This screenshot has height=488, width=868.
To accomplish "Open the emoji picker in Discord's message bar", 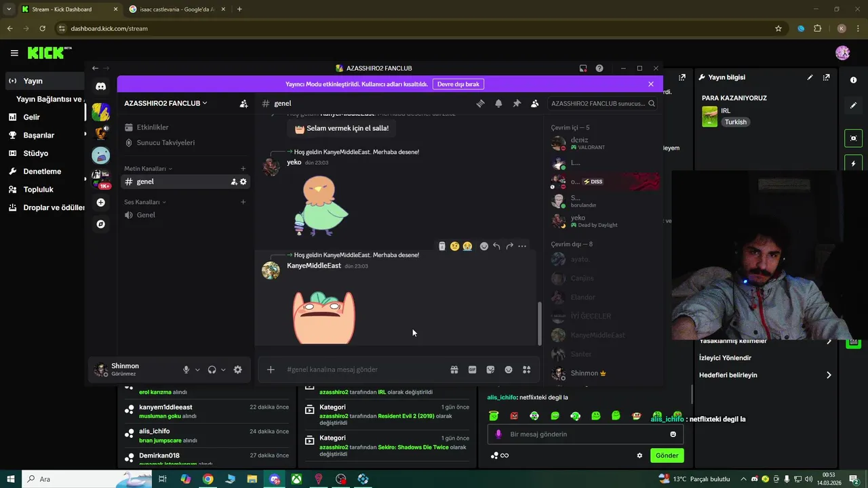I will 509,369.
